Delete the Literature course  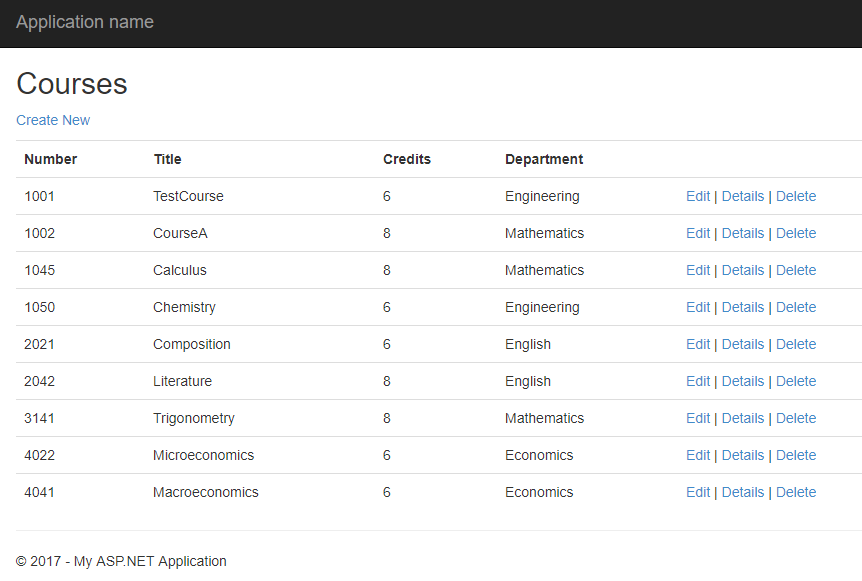point(796,381)
